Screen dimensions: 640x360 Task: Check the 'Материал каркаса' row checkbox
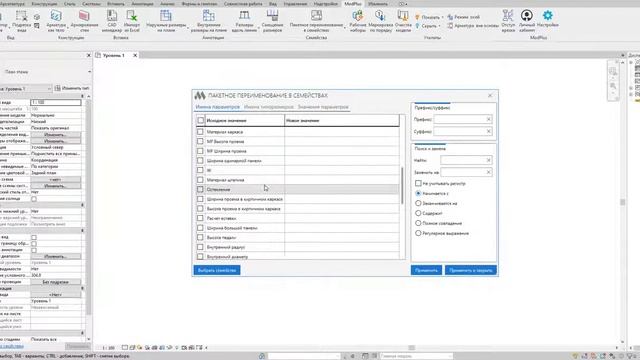pos(200,132)
